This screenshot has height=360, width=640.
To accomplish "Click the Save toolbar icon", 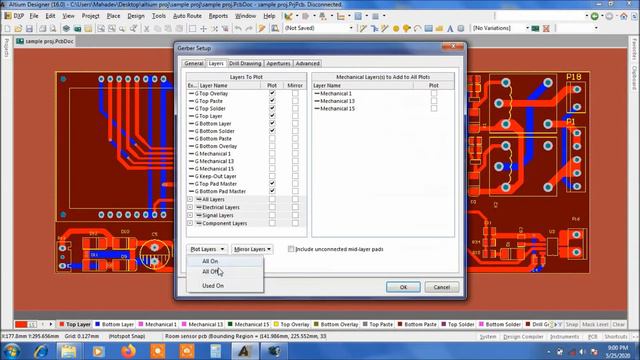I will pyautogui.click(x=29, y=29).
